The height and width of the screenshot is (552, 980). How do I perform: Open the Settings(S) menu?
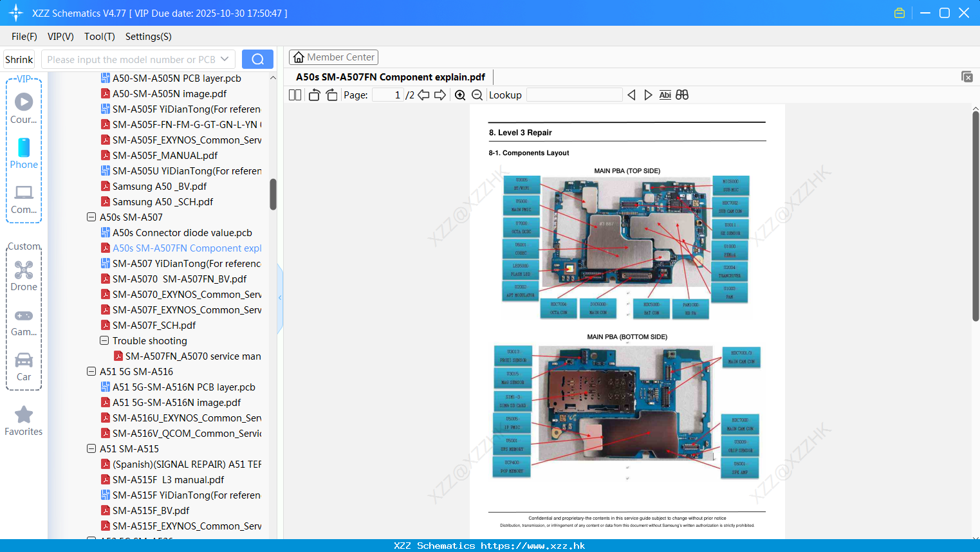point(149,37)
